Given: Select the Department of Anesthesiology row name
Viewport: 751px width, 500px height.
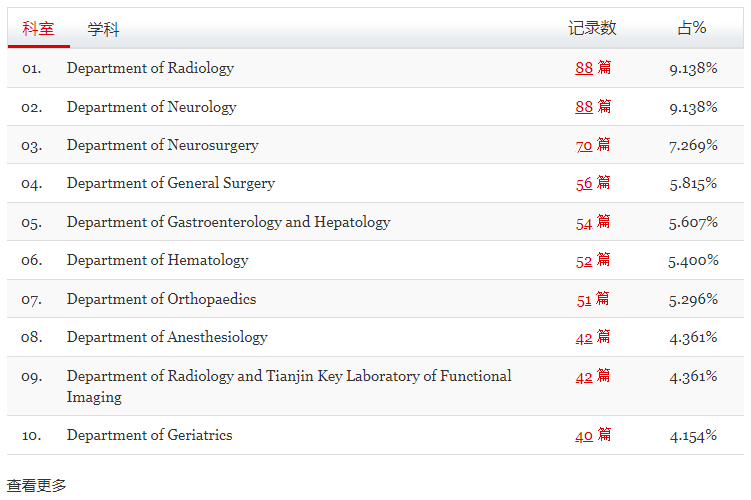Looking at the screenshot, I should pos(167,337).
